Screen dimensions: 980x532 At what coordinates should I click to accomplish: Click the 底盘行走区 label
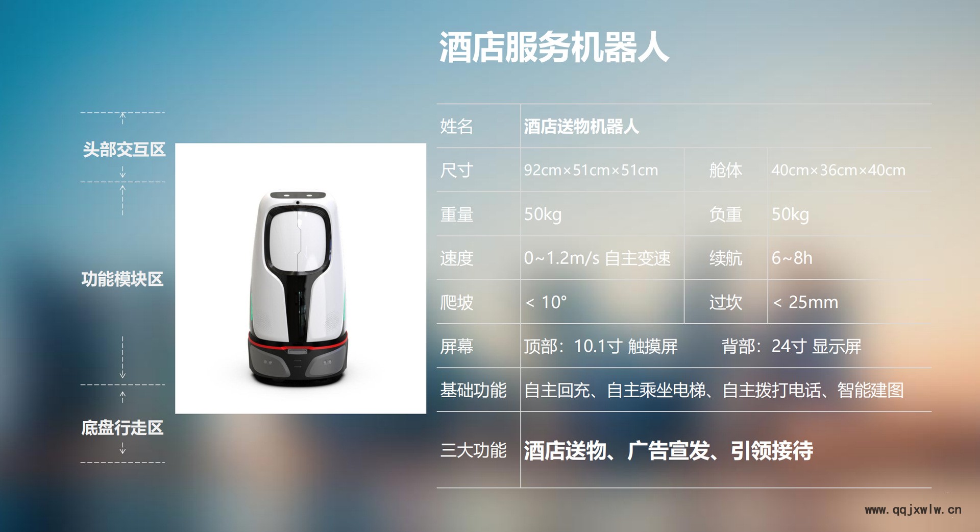pyautogui.click(x=122, y=428)
